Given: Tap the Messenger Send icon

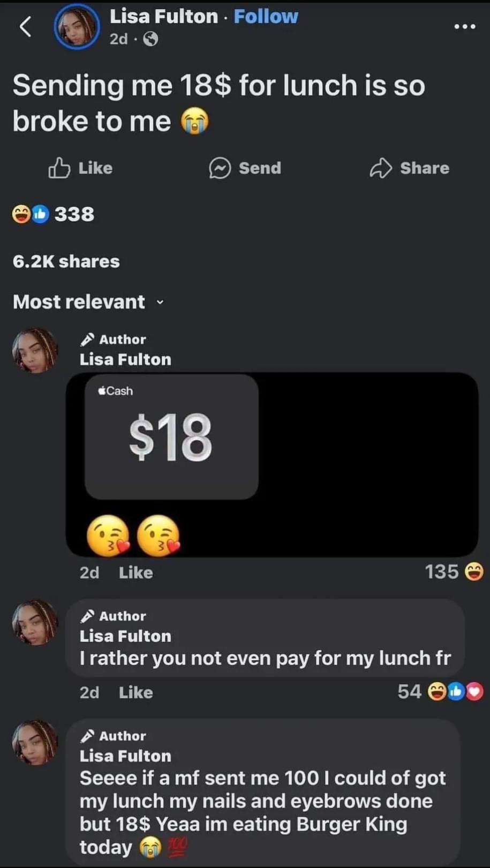Looking at the screenshot, I should pyautogui.click(x=220, y=168).
